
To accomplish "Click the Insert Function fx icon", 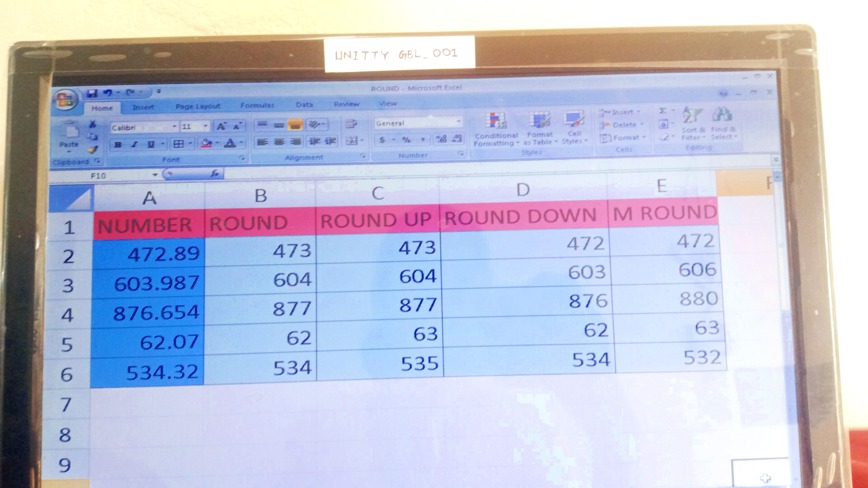I will click(x=215, y=174).
